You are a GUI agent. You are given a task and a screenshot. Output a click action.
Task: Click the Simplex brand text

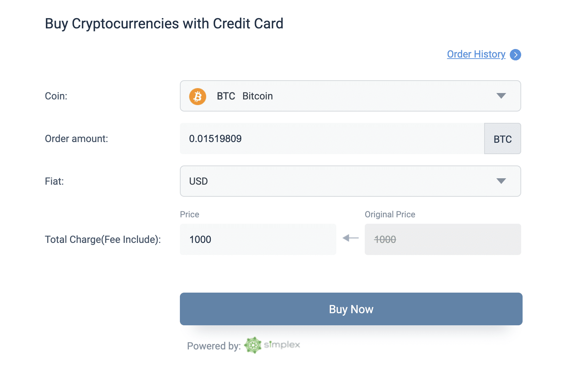[x=282, y=345]
